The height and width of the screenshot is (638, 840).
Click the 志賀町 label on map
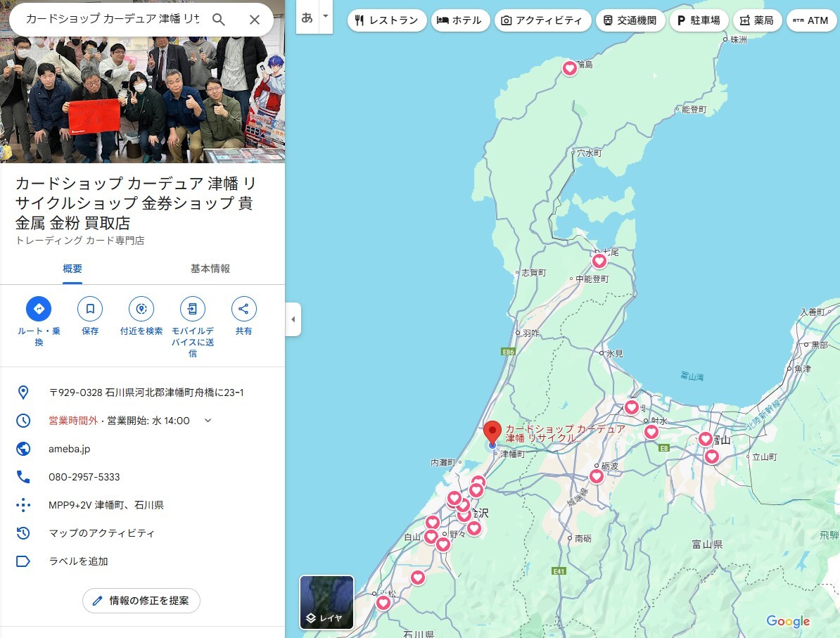[x=533, y=273]
